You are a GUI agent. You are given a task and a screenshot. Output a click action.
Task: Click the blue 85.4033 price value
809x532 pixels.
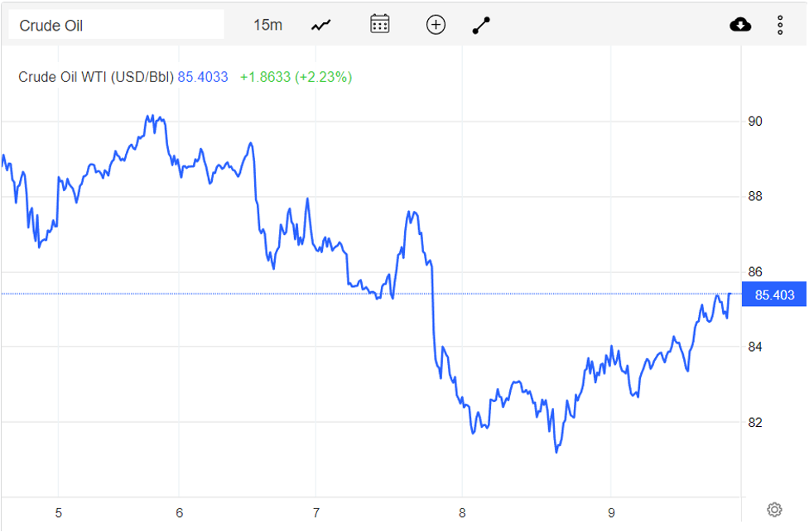pos(204,76)
